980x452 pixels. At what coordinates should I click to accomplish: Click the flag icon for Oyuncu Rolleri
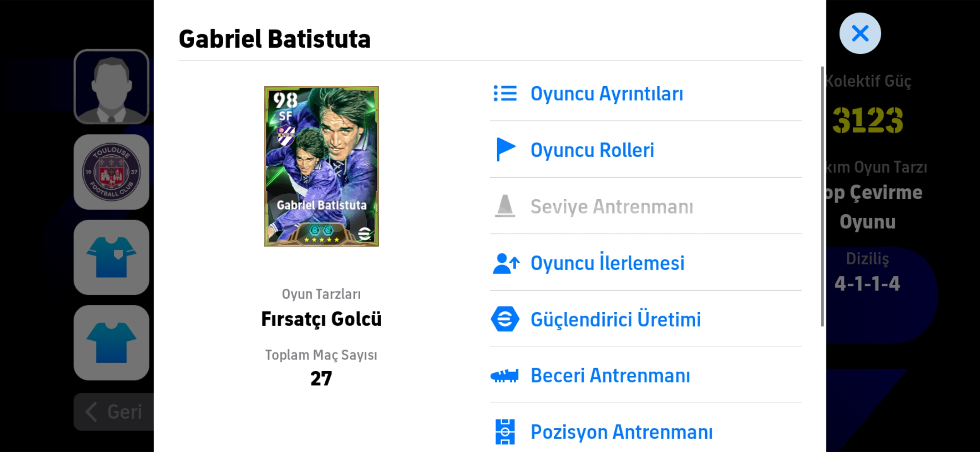[505, 149]
